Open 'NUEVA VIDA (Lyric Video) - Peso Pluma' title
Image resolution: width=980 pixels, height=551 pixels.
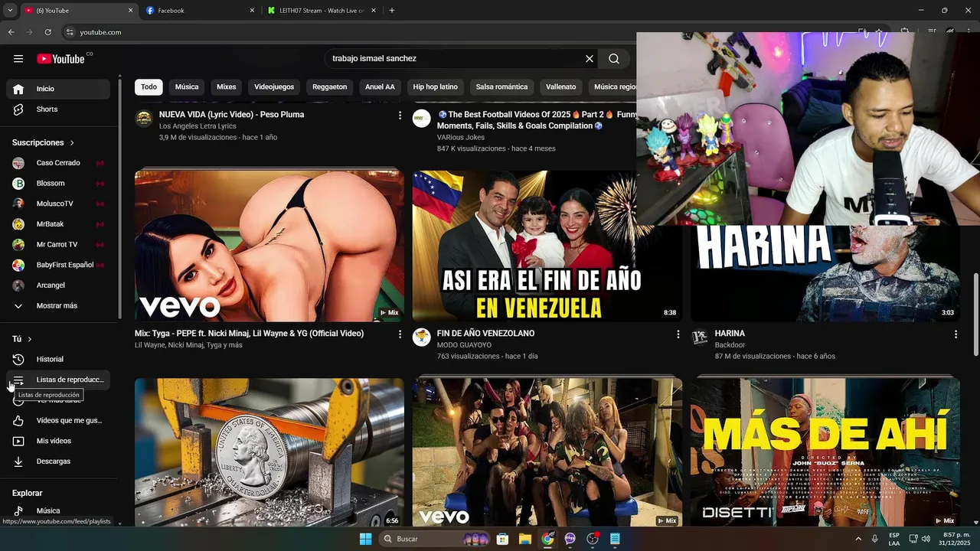pos(231,115)
